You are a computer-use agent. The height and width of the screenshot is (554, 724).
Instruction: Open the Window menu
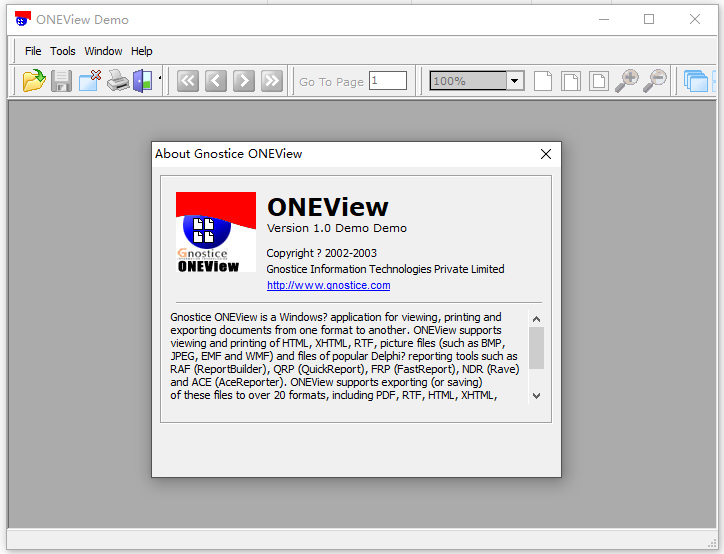tap(103, 51)
